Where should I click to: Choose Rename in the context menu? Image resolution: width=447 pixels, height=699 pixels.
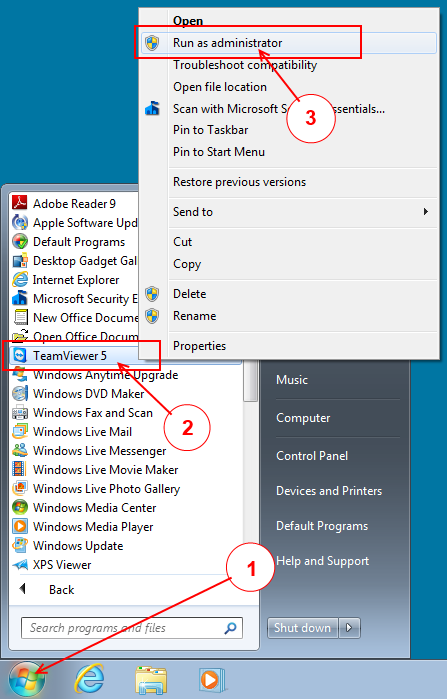coord(194,316)
